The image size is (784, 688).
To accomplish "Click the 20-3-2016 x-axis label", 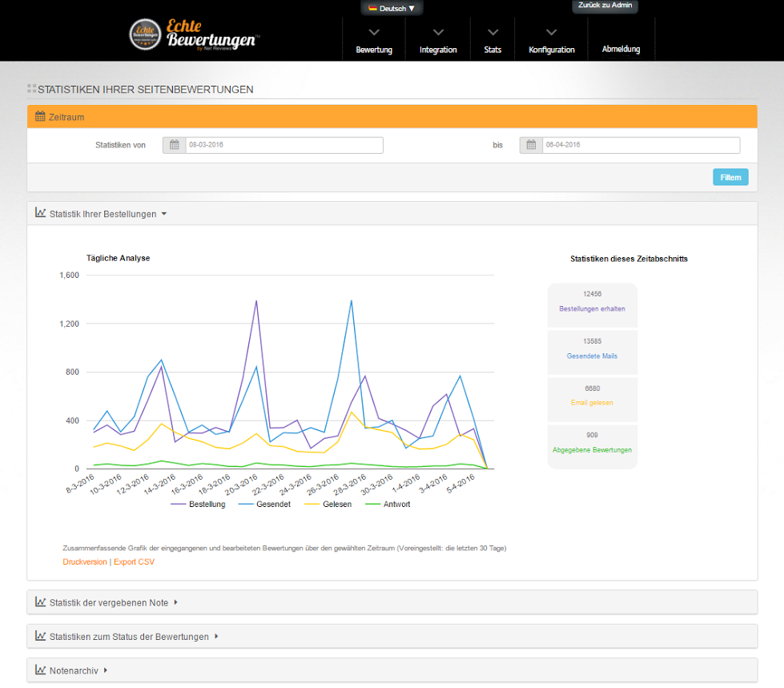I will click(x=242, y=485).
